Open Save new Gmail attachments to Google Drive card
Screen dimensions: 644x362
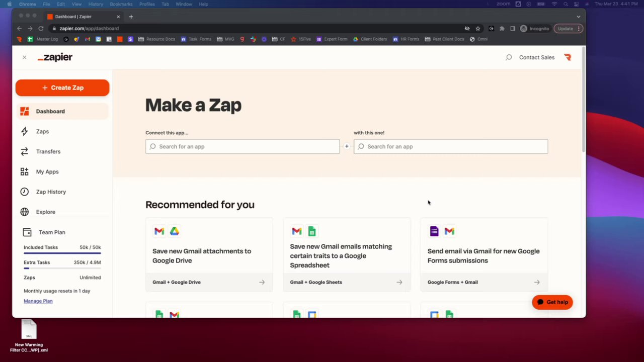coord(209,254)
